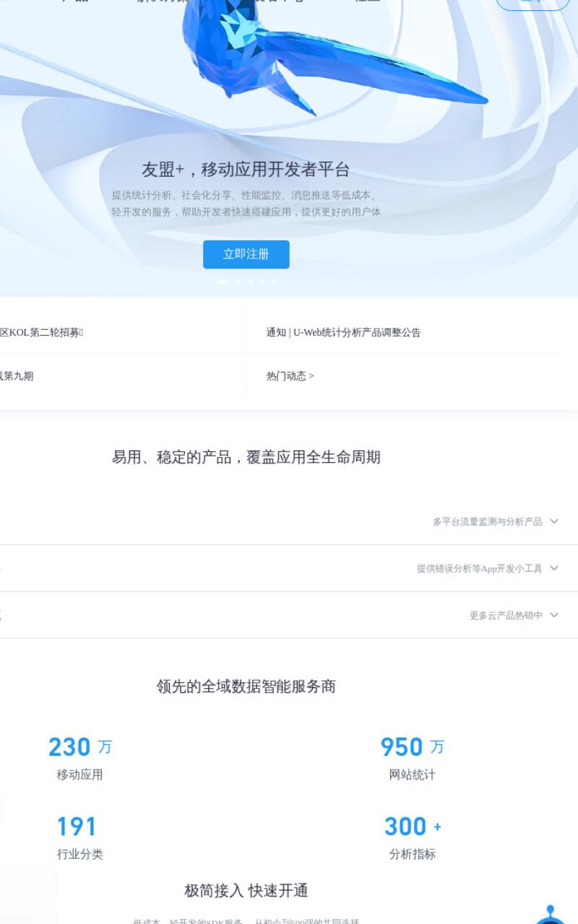
Task: Click the heading 极简接入 快速开通
Action: coord(246,891)
